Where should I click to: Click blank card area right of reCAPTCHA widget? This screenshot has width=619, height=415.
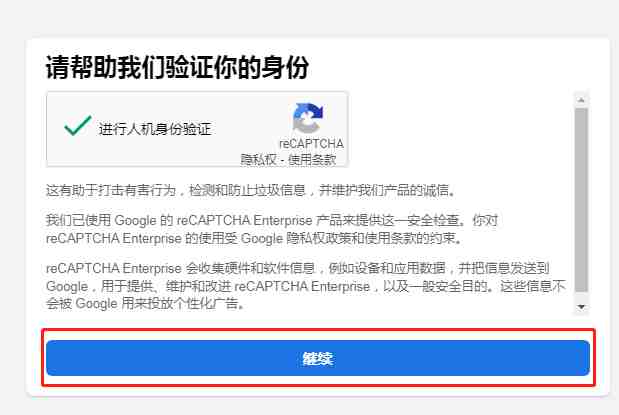point(460,129)
